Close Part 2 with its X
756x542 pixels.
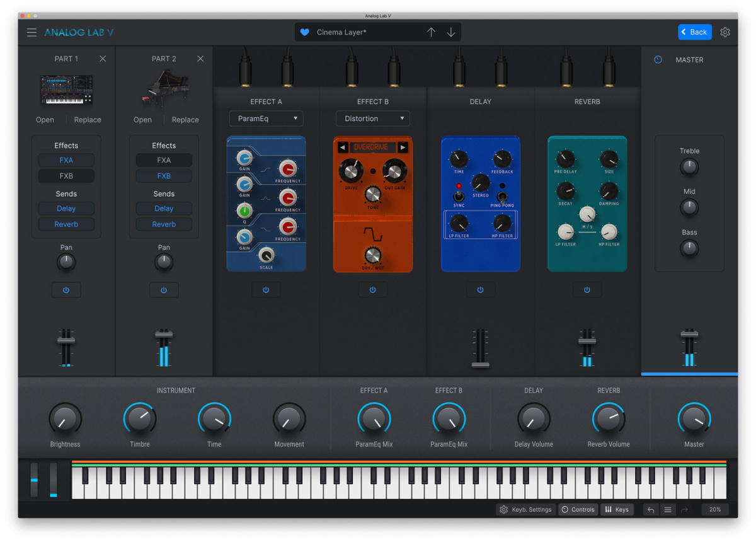(x=200, y=59)
